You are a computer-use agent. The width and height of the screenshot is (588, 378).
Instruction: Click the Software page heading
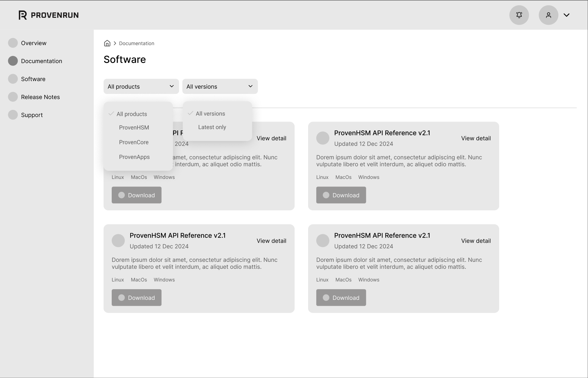click(125, 59)
